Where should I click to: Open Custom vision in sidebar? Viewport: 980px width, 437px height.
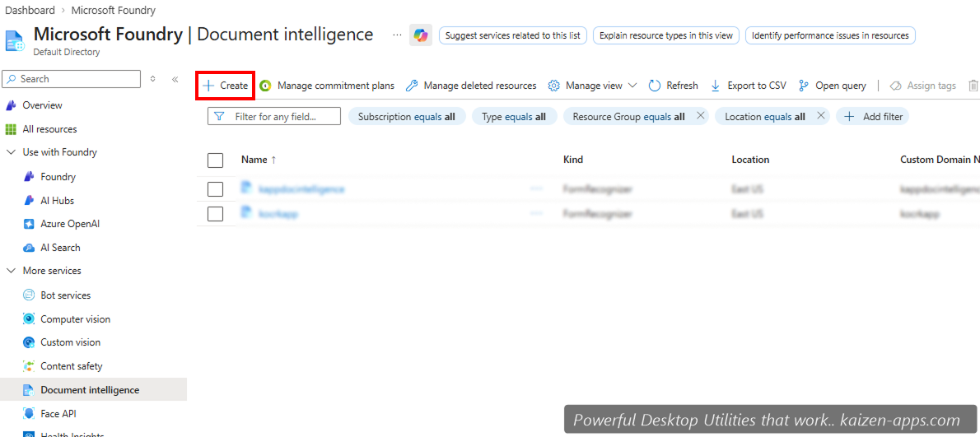point(70,342)
